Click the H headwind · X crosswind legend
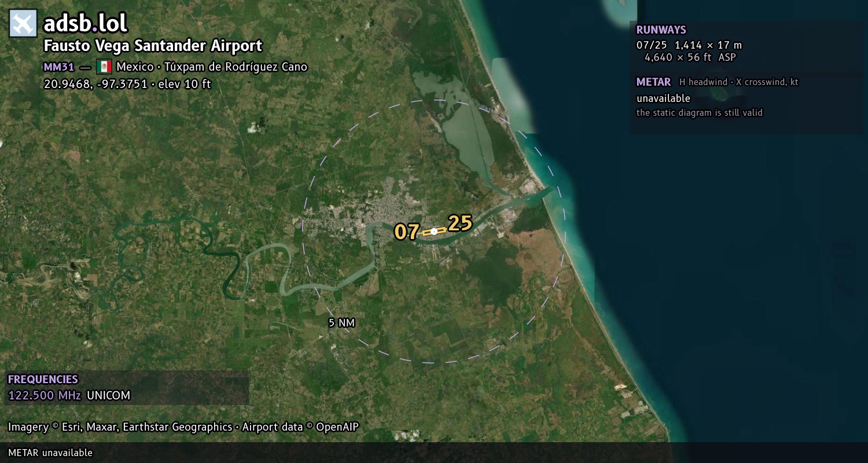Viewport: 868px width, 463px height. tap(738, 82)
